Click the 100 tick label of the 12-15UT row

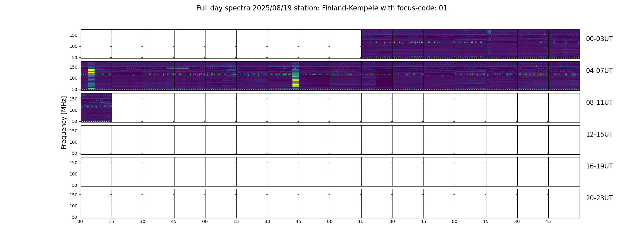pos(74,142)
